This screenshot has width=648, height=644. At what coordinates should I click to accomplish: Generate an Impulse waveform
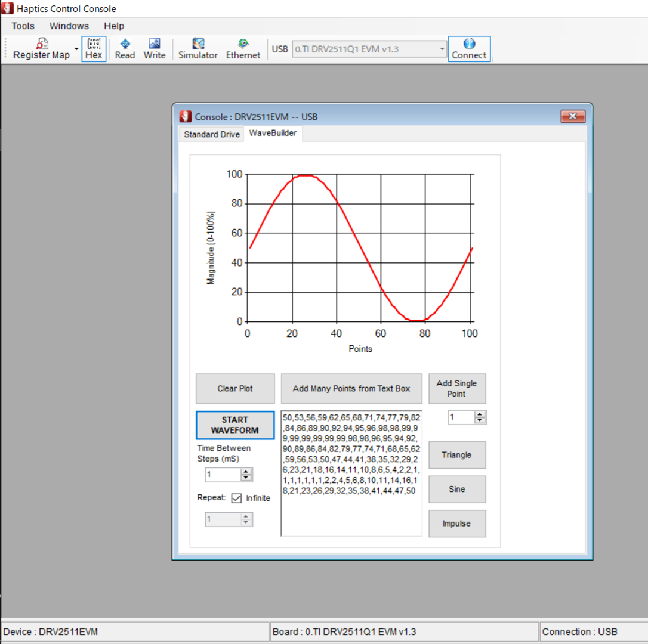(457, 524)
